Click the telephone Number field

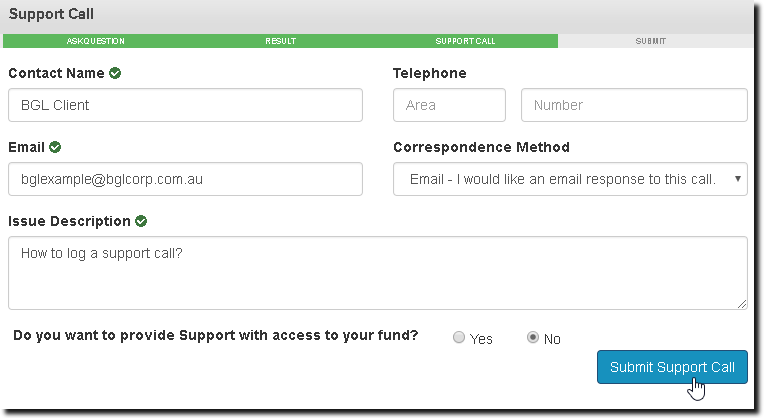634,105
